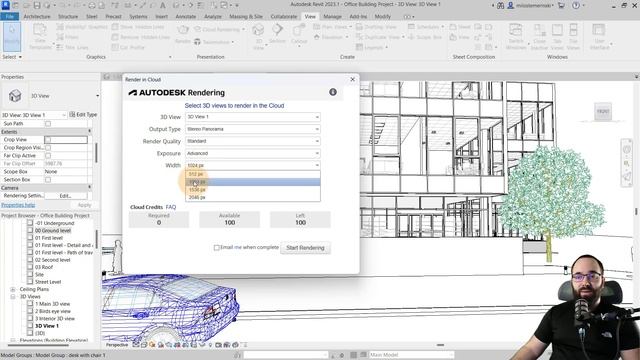Click the Properties help link
Screen dimensions: 640x360
[x=18, y=205]
